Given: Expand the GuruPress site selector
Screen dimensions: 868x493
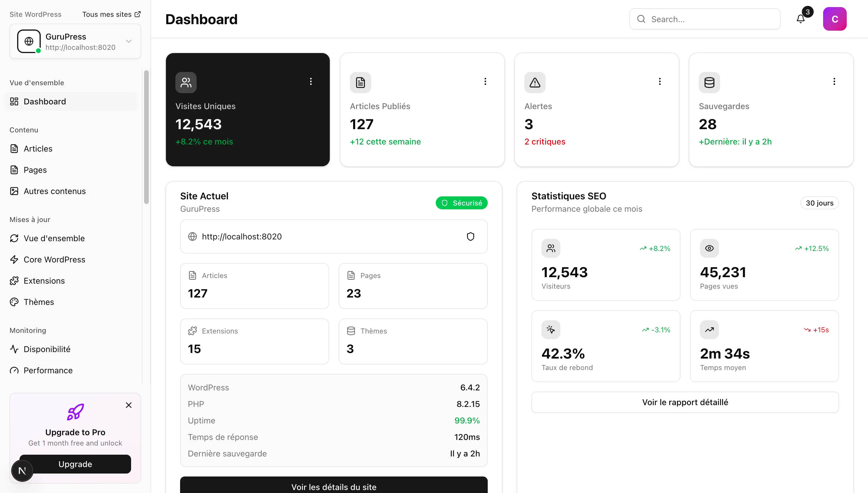Looking at the screenshot, I should tap(128, 41).
